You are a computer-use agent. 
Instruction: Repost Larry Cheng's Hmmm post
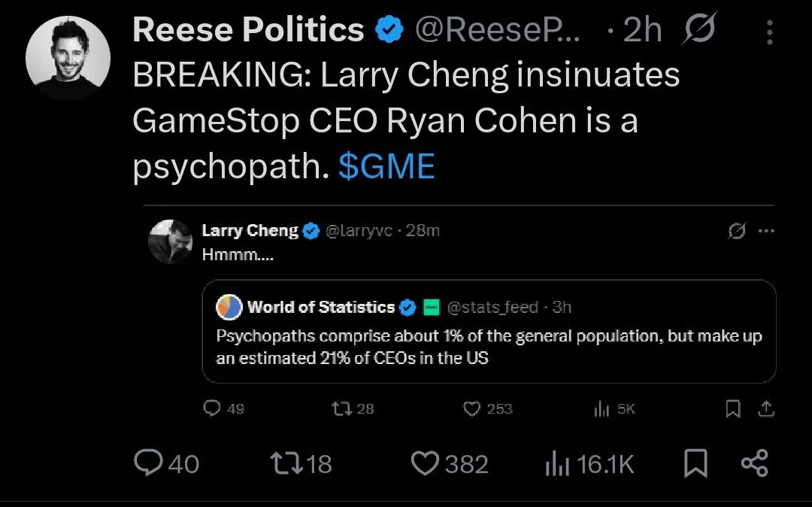[341, 408]
